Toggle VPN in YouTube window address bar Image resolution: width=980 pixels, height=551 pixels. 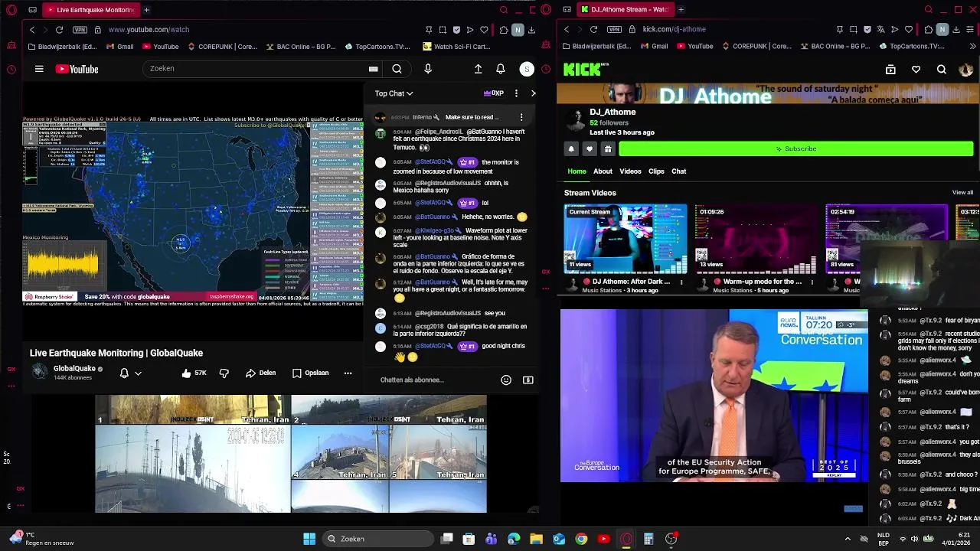pos(80,29)
